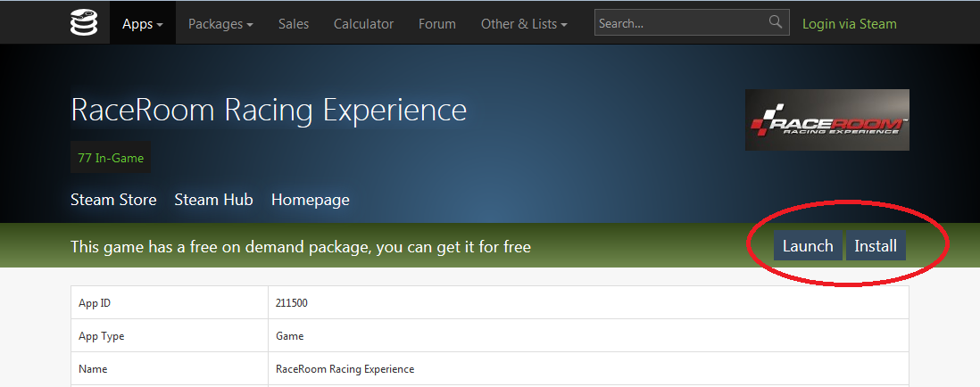This screenshot has width=980, height=387.
Task: Click the search magnifier icon
Action: [776, 22]
